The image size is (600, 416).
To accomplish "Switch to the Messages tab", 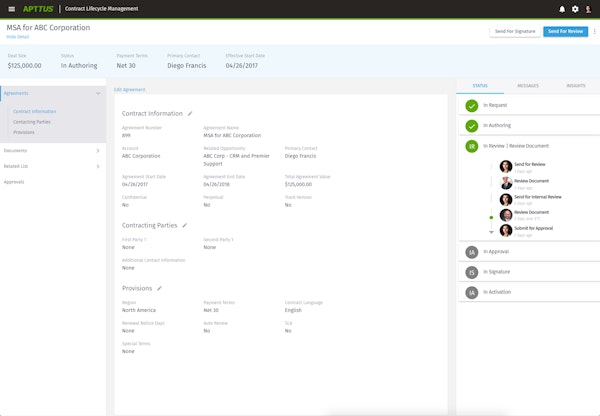I will [x=528, y=86].
